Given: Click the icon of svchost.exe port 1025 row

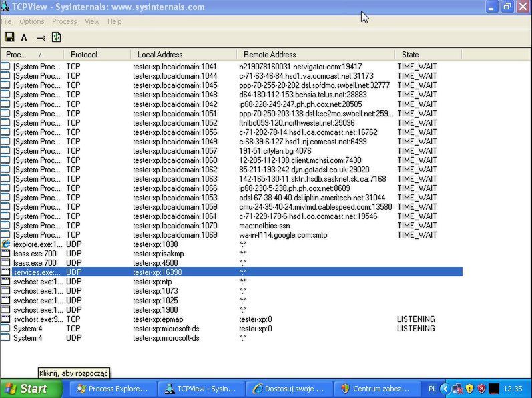Looking at the screenshot, I should pyautogui.click(x=5, y=301).
